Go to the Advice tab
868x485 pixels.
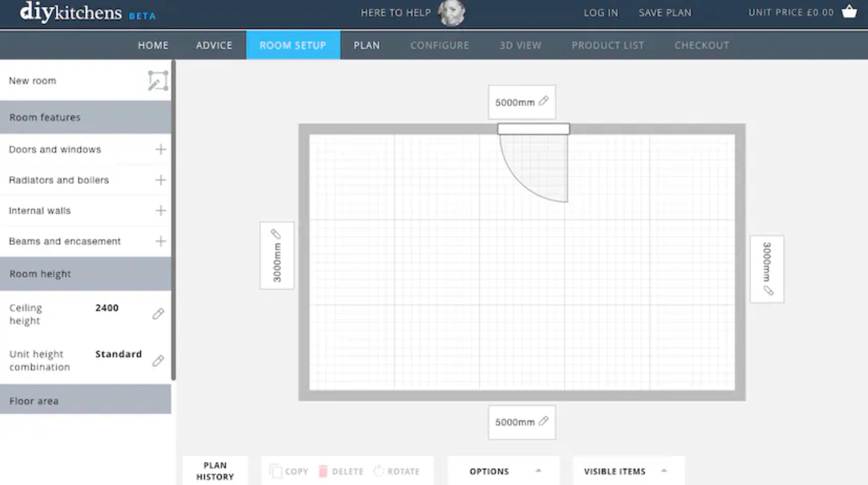(214, 45)
